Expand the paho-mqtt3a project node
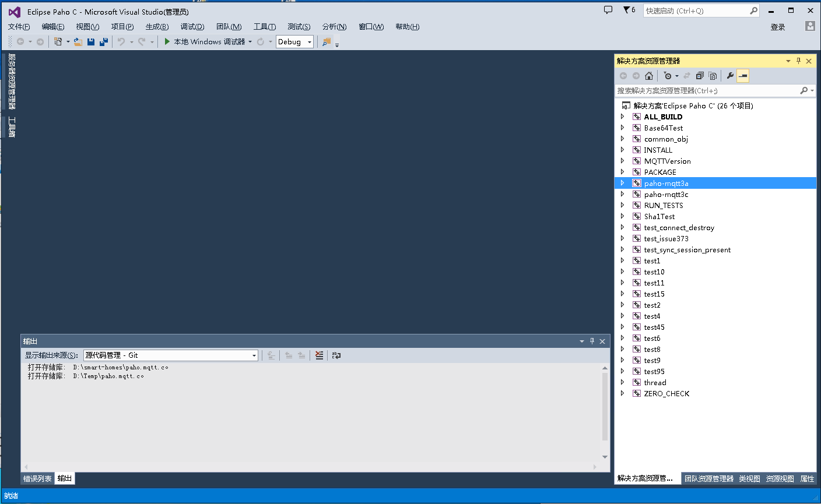Image resolution: width=821 pixels, height=504 pixels. pyautogui.click(x=622, y=183)
